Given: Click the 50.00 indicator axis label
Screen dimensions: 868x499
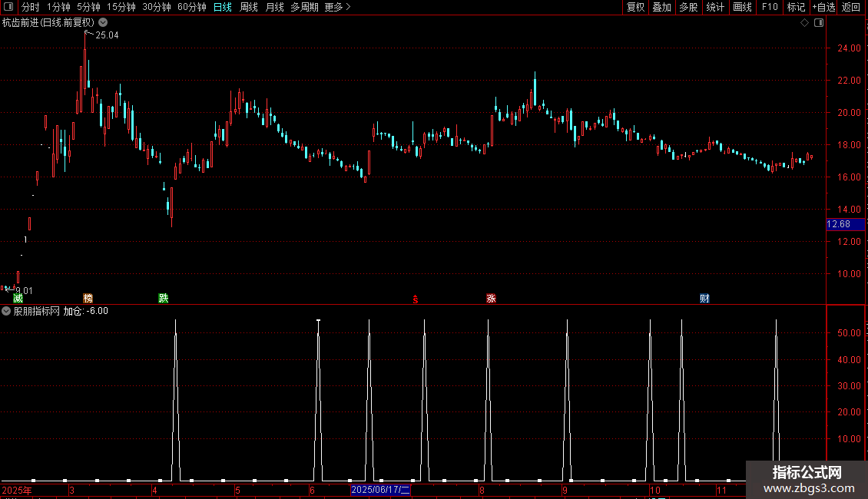Looking at the screenshot, I should pos(849,333).
